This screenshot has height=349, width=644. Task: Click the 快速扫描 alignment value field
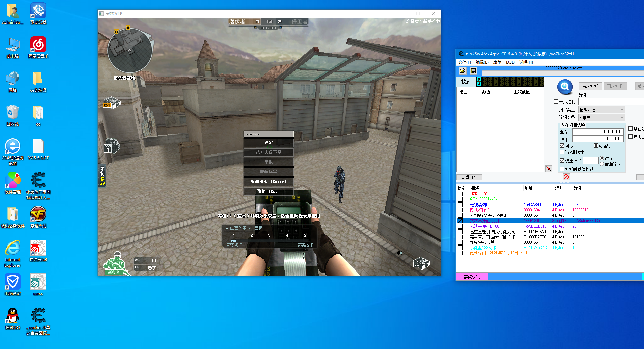pos(591,161)
